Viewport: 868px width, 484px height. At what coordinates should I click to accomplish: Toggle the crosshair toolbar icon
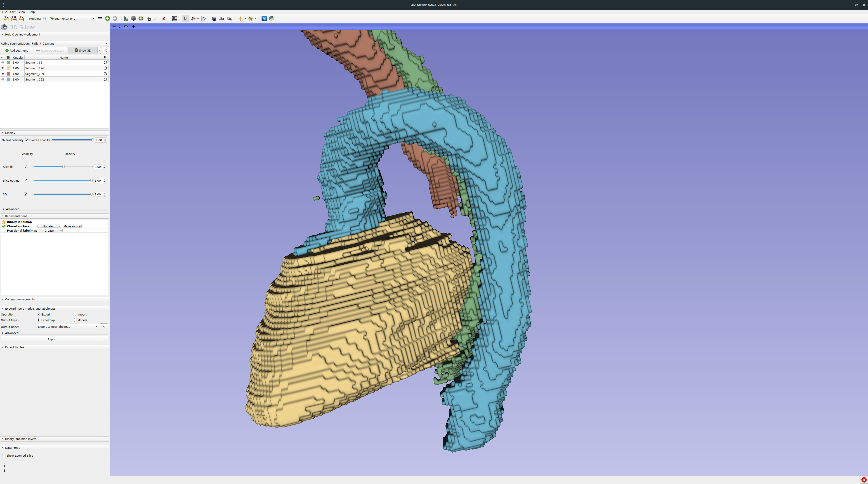pyautogui.click(x=240, y=19)
